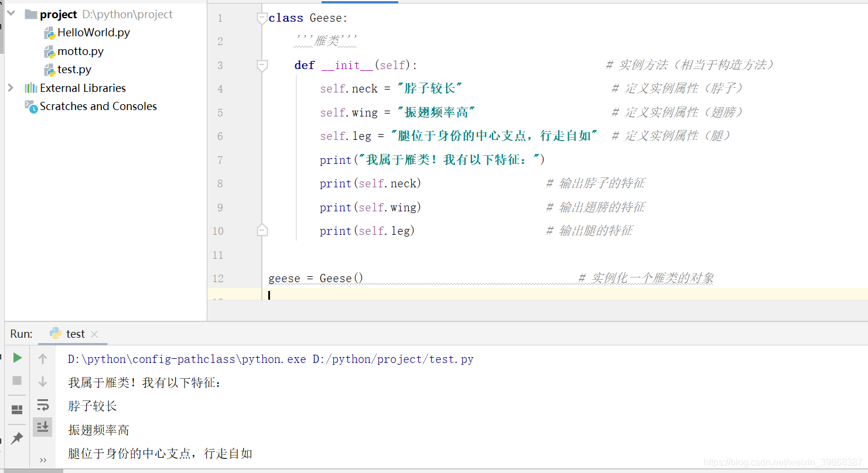The image size is (868, 473).
Task: Expand External Libraries node
Action: 11,88
